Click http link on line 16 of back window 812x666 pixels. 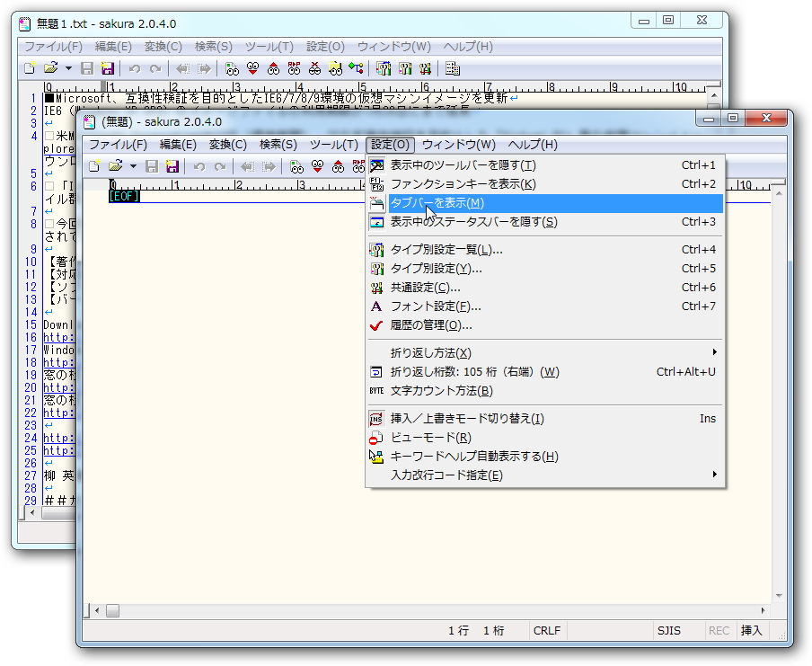pos(59,337)
